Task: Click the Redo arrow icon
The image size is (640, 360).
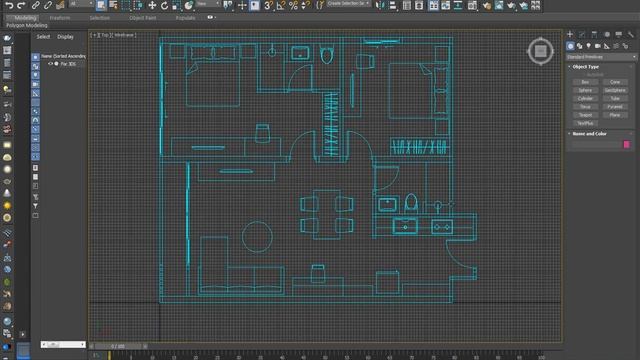Action: tap(22, 5)
